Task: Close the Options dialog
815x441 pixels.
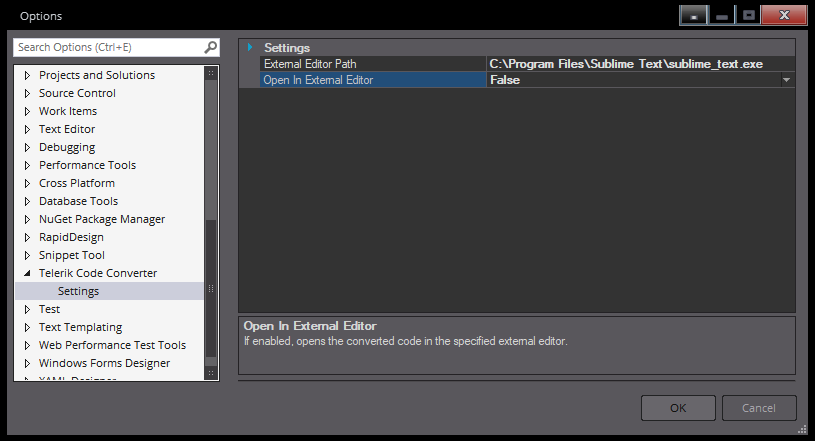Action: point(784,15)
